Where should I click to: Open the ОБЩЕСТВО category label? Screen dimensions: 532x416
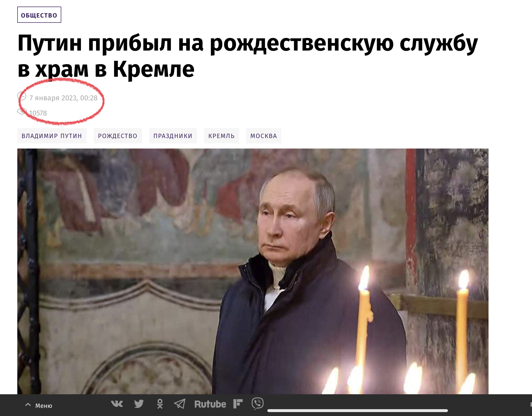pyautogui.click(x=39, y=15)
